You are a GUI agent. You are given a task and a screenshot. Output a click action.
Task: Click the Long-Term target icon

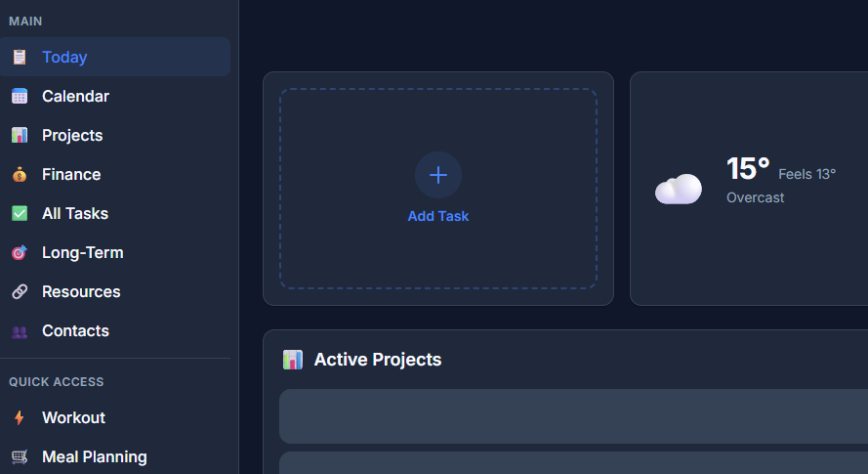coord(20,252)
